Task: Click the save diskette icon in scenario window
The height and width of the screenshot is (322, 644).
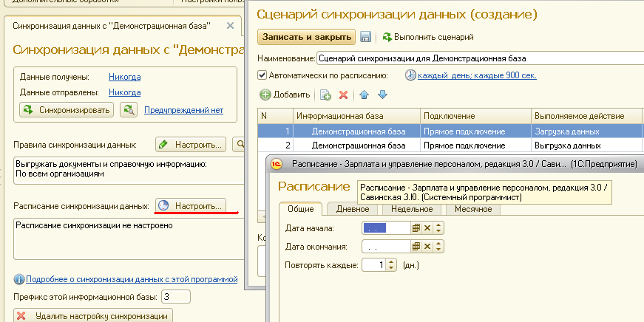Action: click(365, 37)
